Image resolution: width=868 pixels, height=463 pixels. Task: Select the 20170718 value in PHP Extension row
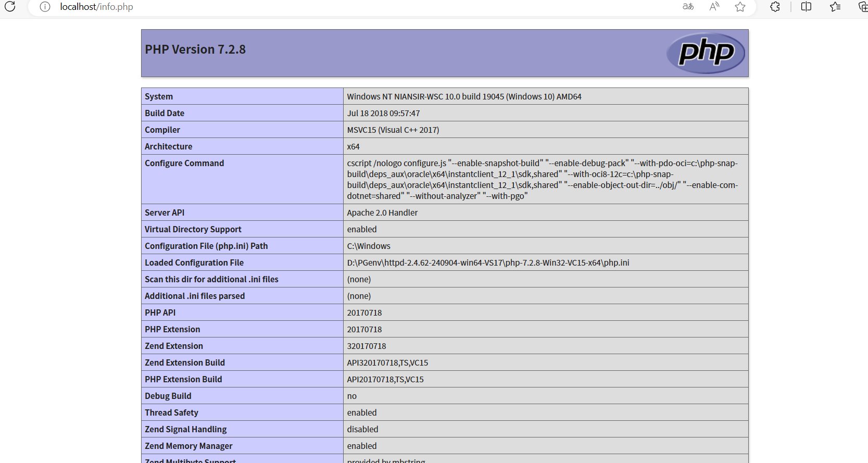[364, 329]
